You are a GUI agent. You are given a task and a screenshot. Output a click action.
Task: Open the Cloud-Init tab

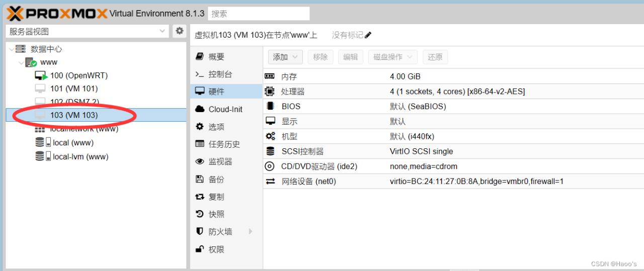coord(226,109)
